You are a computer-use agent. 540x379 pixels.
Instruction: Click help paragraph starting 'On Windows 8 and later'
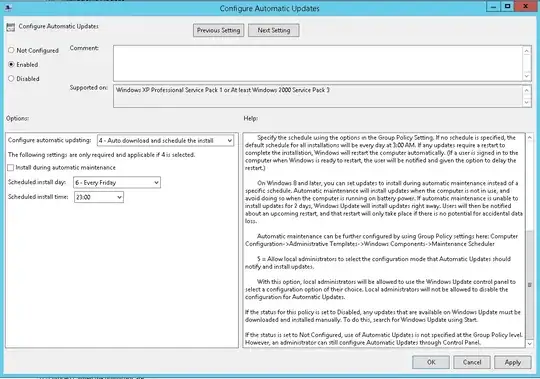coord(384,202)
